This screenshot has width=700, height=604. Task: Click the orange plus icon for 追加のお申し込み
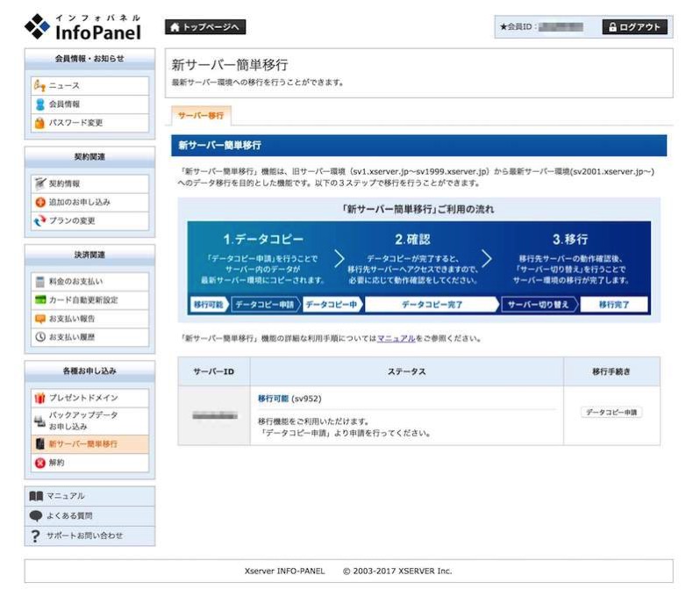point(40,202)
